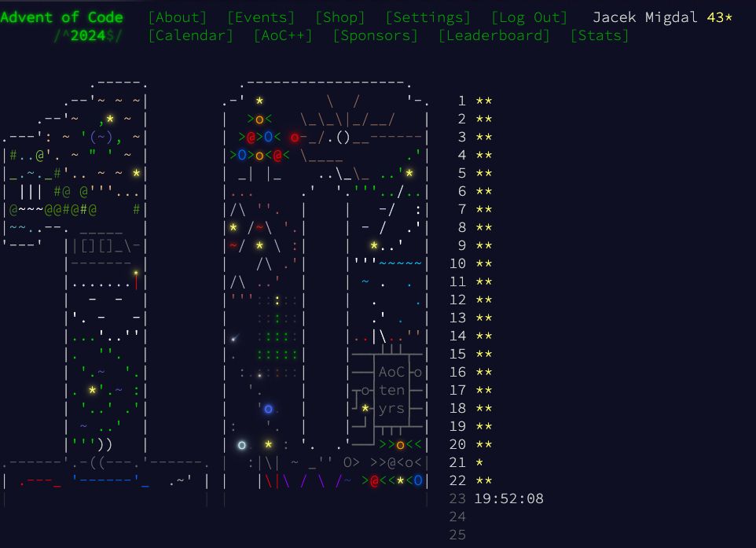Screen dimensions: 756x548
Task: Show the Stats page
Action: coord(600,35)
